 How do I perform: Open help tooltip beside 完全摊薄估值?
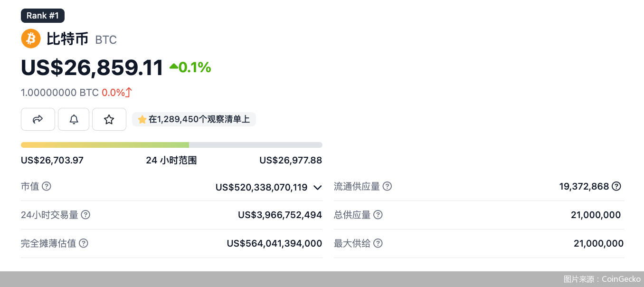click(x=84, y=243)
